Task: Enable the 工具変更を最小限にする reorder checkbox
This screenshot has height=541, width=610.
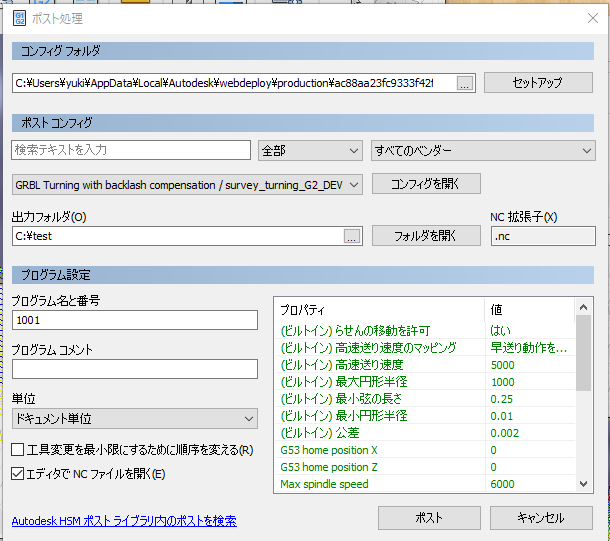Action: point(18,450)
